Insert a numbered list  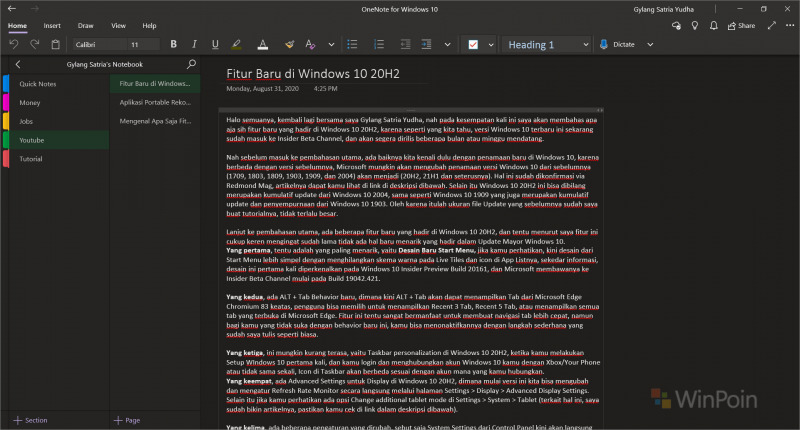click(379, 44)
